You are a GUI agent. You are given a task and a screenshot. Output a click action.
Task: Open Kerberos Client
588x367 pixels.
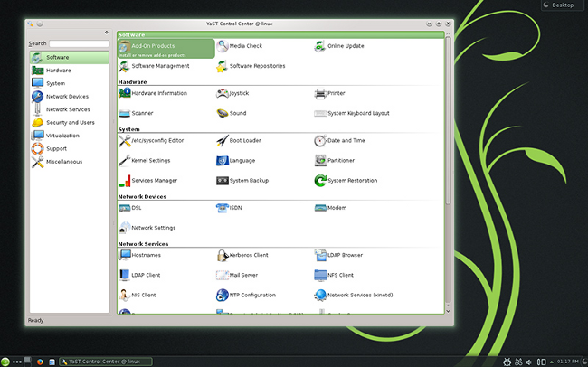pos(242,255)
